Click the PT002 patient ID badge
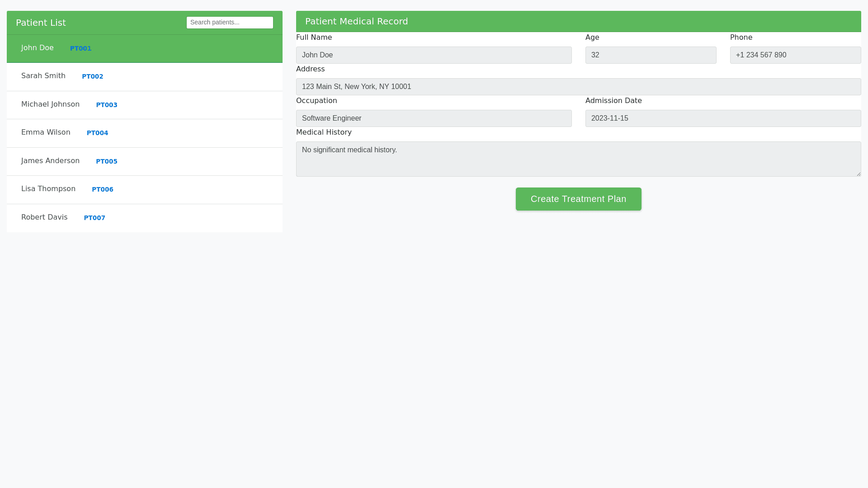Viewport: 868px width, 488px height. [93, 76]
